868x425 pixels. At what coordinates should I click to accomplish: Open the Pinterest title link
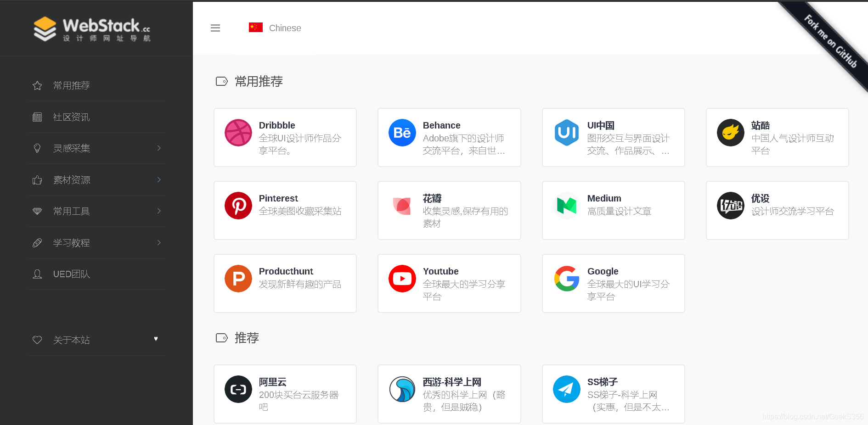pyautogui.click(x=278, y=198)
